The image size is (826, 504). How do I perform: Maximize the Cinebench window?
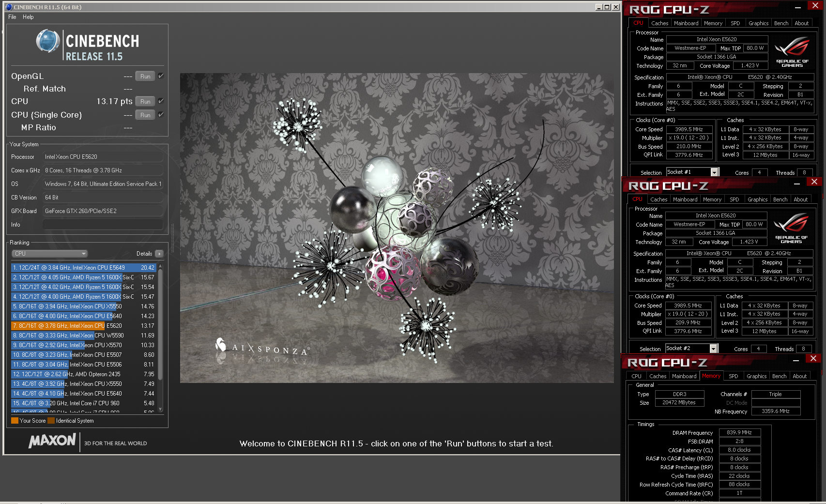(x=607, y=7)
